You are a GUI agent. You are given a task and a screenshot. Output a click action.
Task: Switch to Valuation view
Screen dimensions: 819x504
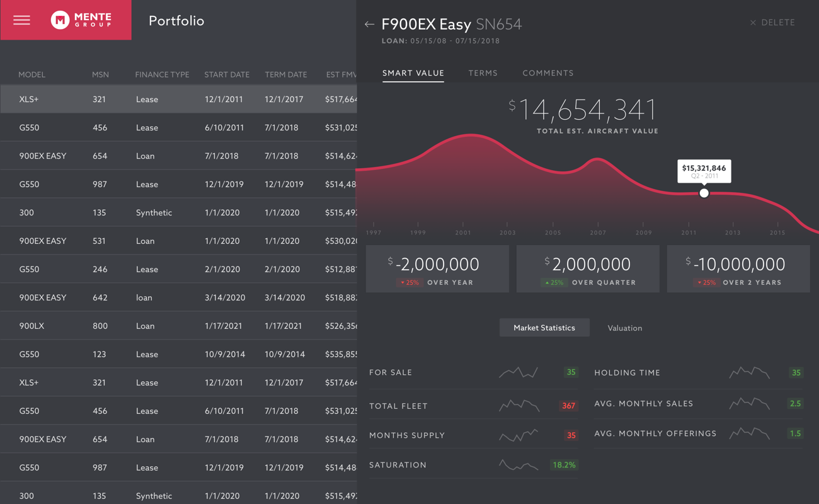(624, 328)
